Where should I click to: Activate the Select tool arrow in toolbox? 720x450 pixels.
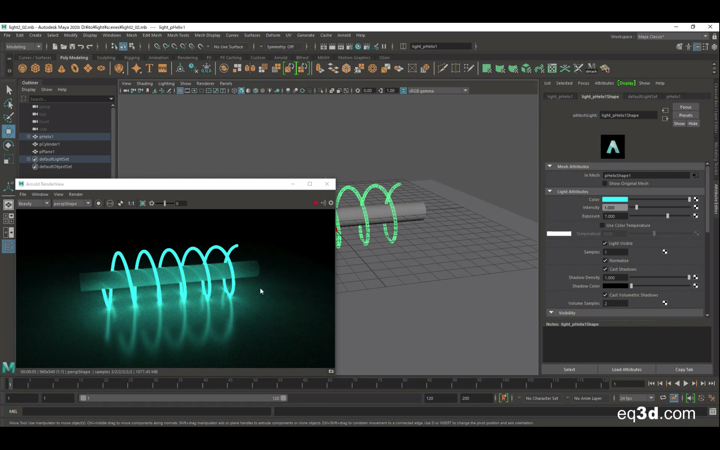click(8, 90)
